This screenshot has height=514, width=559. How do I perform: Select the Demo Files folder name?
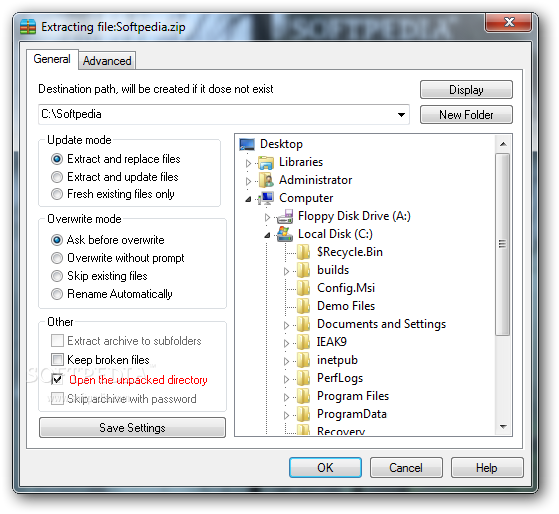point(346,306)
